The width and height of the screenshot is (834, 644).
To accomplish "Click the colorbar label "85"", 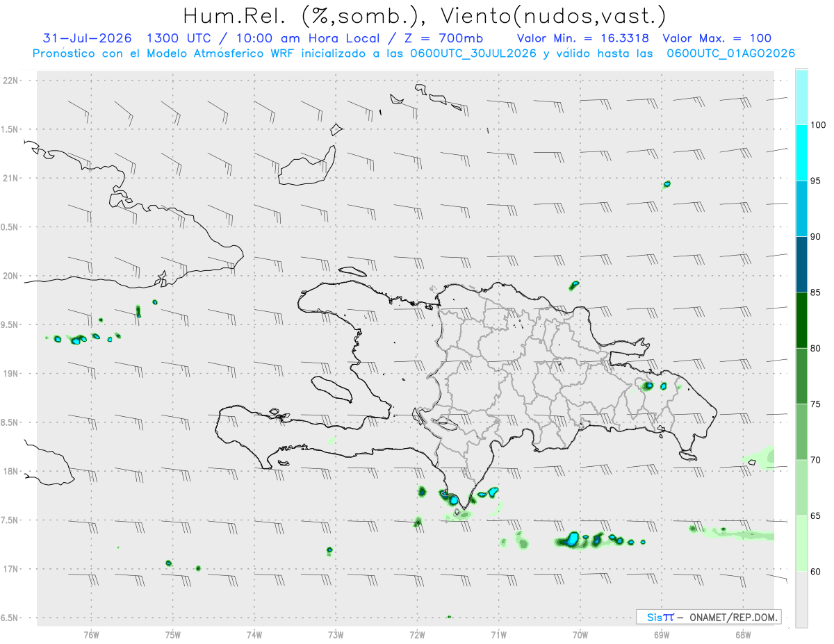I will [816, 292].
